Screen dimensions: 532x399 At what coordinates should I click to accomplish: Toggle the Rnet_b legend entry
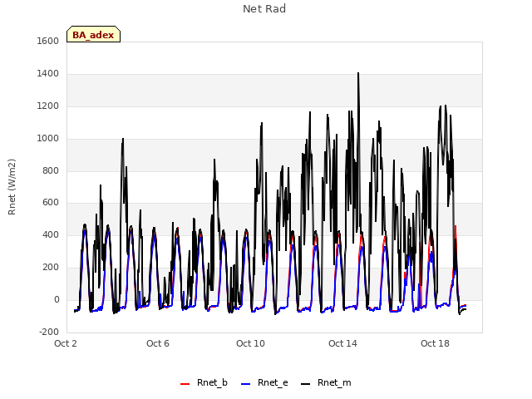tap(204, 383)
